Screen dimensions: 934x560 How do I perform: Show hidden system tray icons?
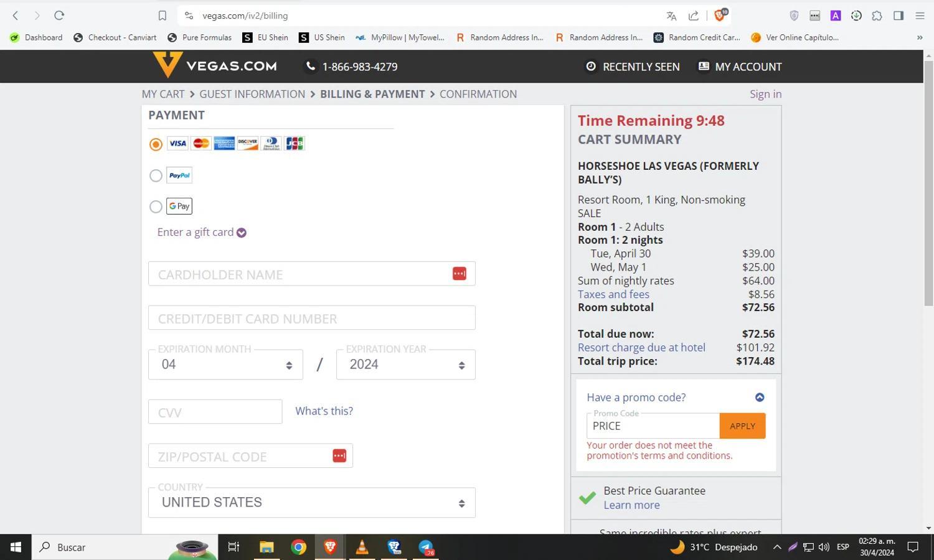tap(777, 547)
